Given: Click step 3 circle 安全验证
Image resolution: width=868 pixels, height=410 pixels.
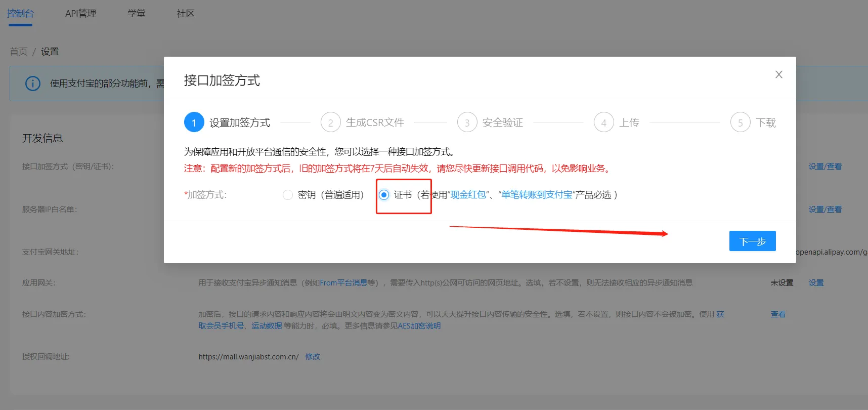Looking at the screenshot, I should pos(467,122).
